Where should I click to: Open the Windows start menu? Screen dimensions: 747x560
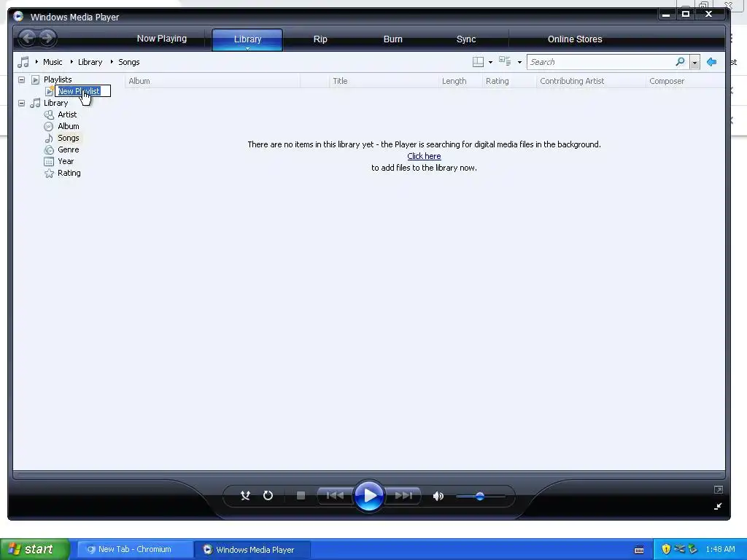tap(35, 550)
